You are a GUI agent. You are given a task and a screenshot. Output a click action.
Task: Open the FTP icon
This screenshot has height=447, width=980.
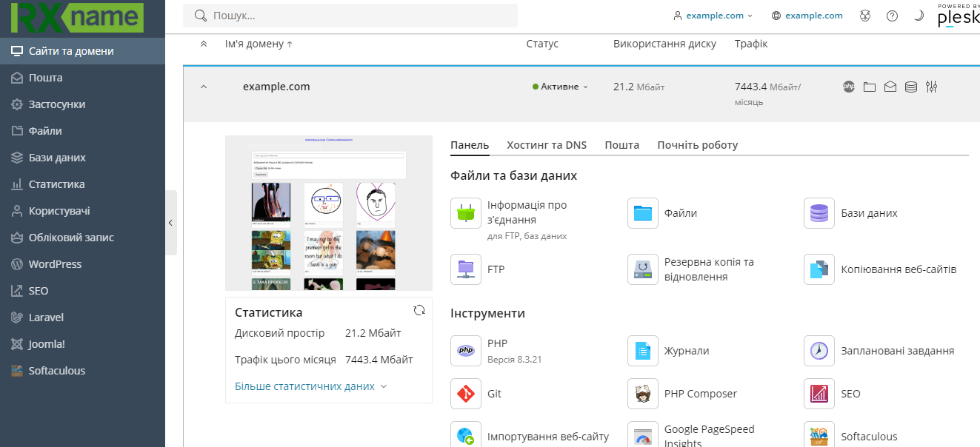[466, 269]
